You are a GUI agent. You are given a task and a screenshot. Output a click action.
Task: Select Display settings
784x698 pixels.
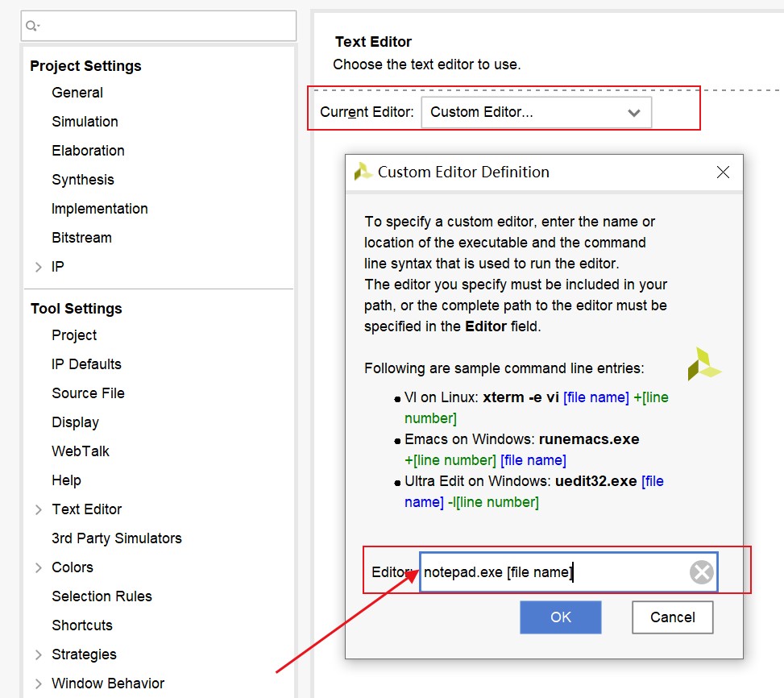click(75, 422)
